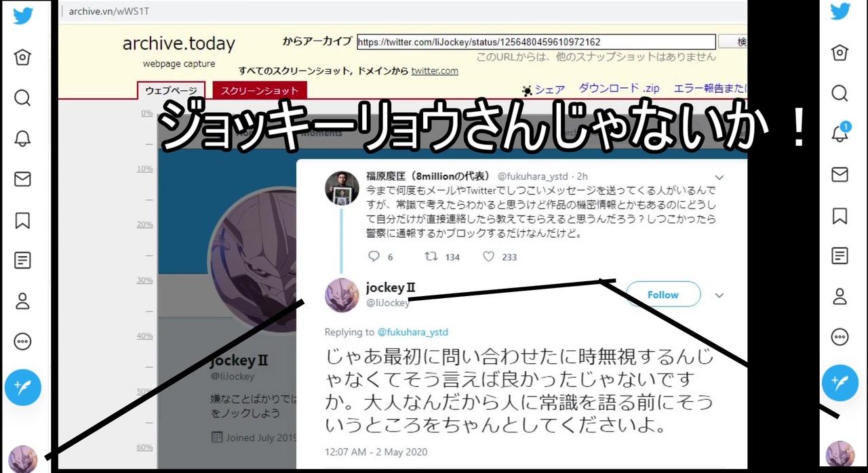Click jockeyⅡ avatar in the tweet
The image size is (868, 473).
[x=342, y=295]
